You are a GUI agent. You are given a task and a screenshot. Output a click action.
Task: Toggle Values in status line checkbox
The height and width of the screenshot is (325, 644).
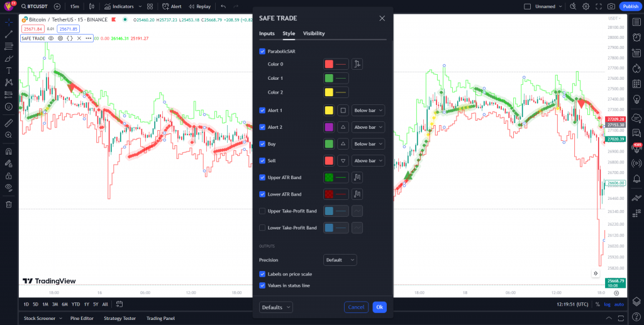pos(262,285)
